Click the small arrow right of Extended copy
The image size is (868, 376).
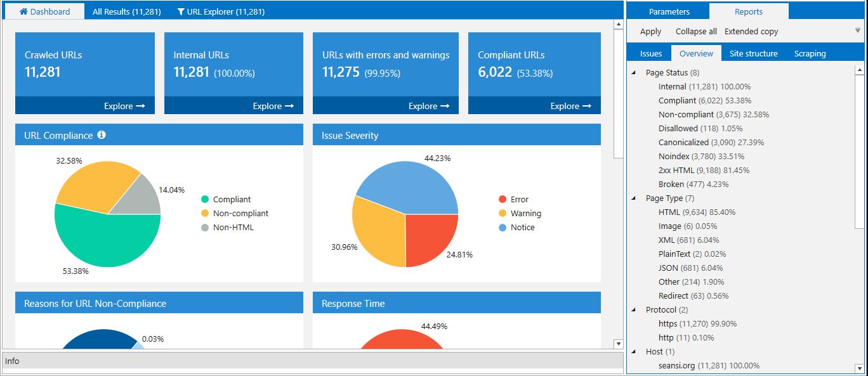(x=858, y=30)
